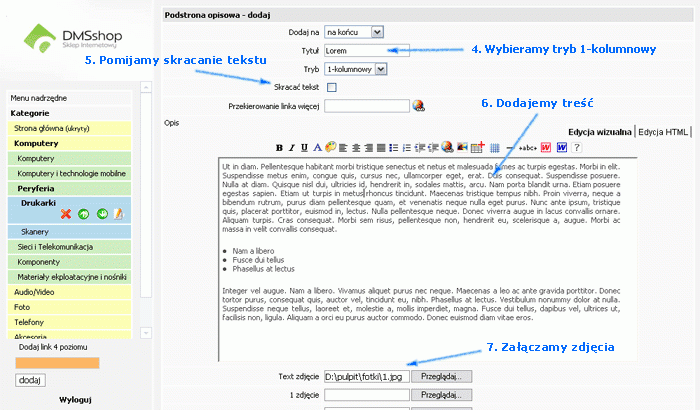
Task: Insert hyperlink using globe icon in toolbar
Action: click(x=447, y=147)
